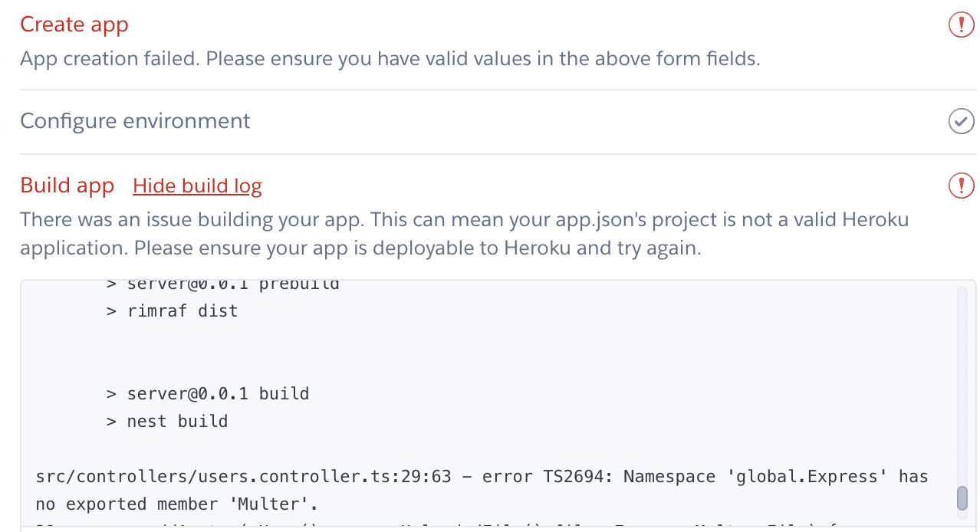Hide the build log
This screenshot has width=980, height=532.
(x=197, y=186)
